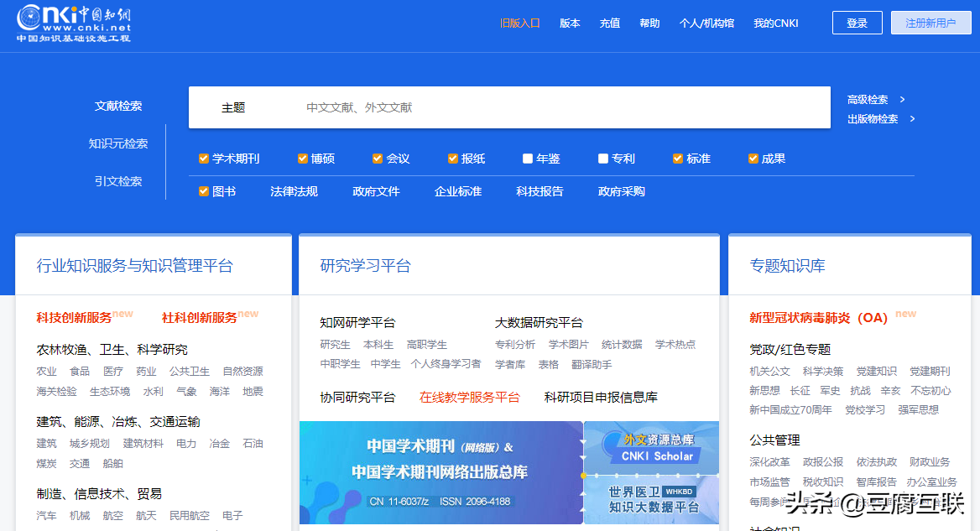Open the 生态环境 category link
Viewport: 980px width, 531px height.
click(109, 392)
